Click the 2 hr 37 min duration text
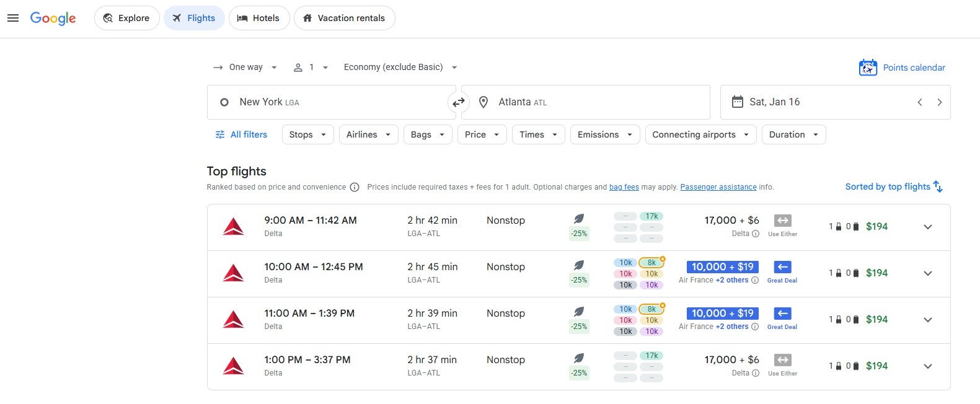This screenshot has width=980, height=404. point(432,360)
